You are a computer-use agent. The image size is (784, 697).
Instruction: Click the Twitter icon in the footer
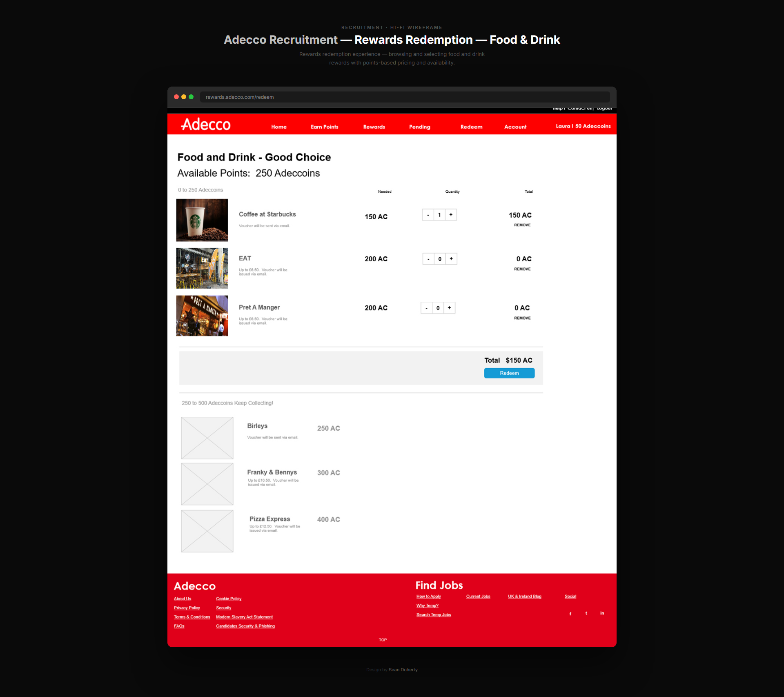[586, 613]
